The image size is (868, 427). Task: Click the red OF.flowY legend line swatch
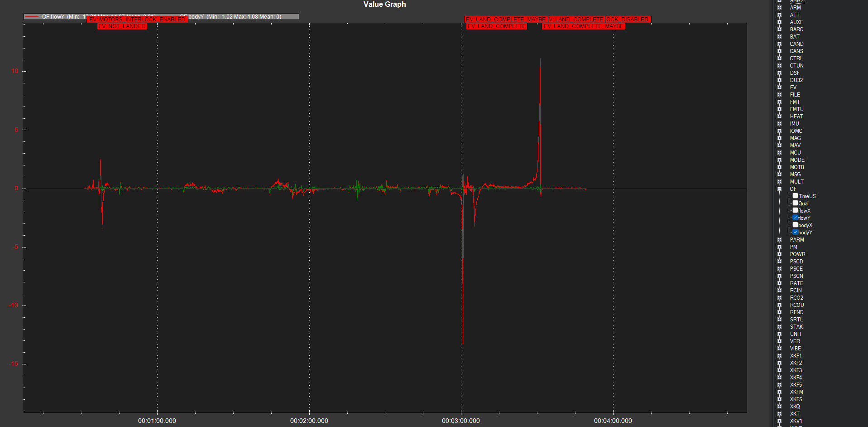click(x=32, y=17)
